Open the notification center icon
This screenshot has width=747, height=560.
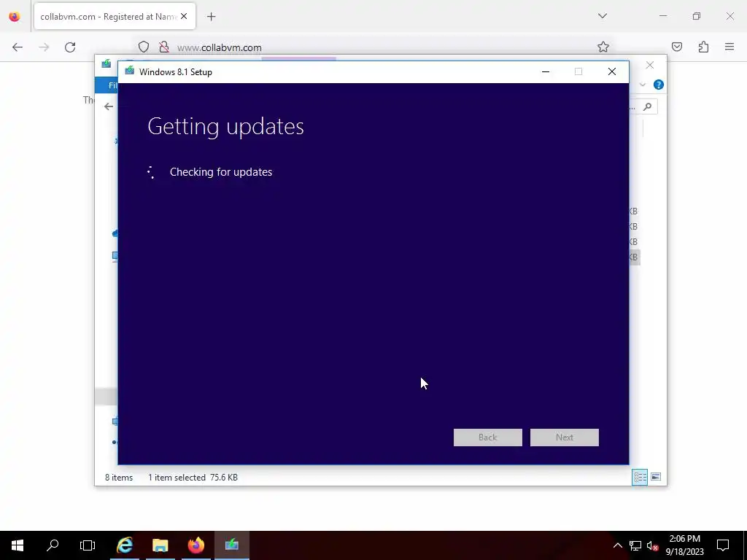point(723,545)
